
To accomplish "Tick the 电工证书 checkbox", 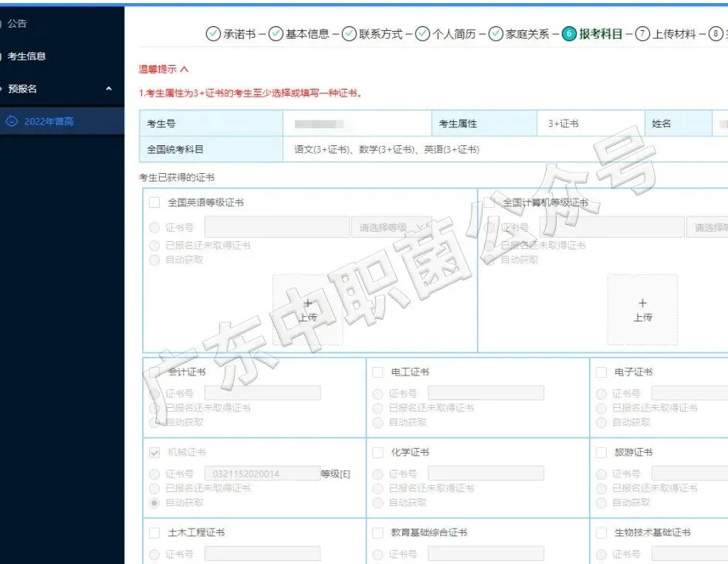I will point(378,372).
